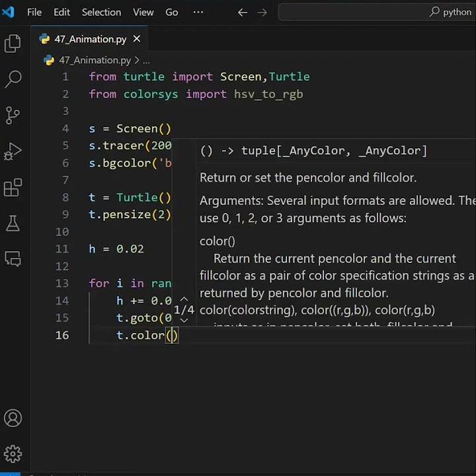Screen dimensions: 476x476
Task: Select the 47_Animation.py editor tab
Action: (89, 39)
